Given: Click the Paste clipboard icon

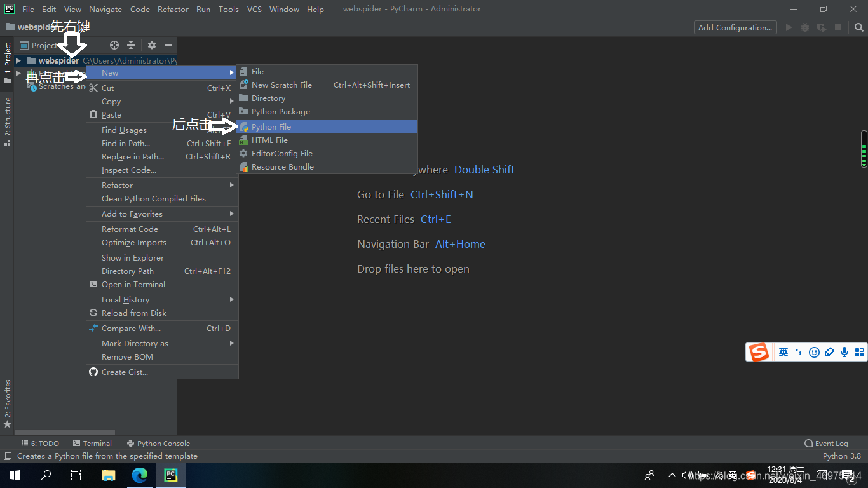Looking at the screenshot, I should coord(93,114).
